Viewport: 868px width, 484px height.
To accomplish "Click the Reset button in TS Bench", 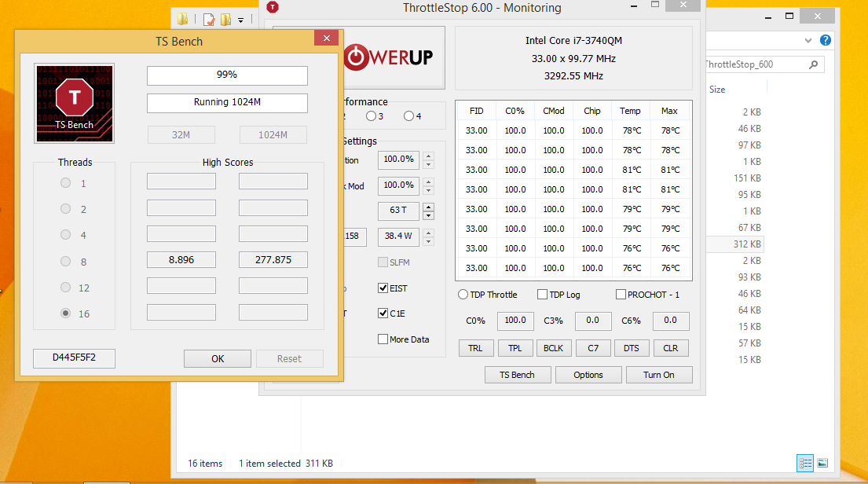I will [289, 359].
